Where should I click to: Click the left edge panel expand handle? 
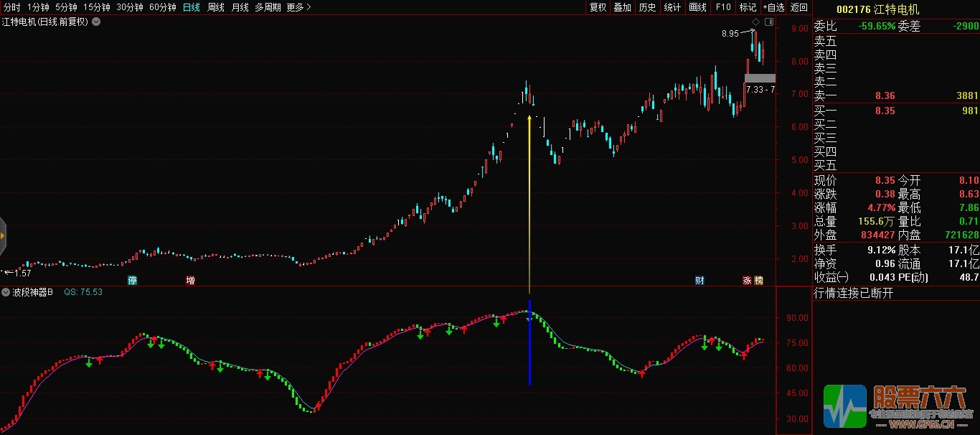click(3, 235)
